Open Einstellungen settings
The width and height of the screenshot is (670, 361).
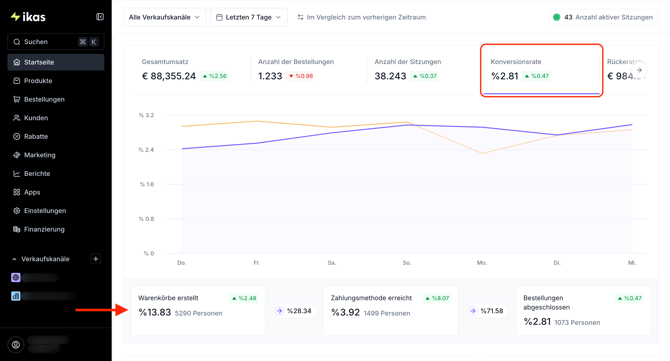56,211
